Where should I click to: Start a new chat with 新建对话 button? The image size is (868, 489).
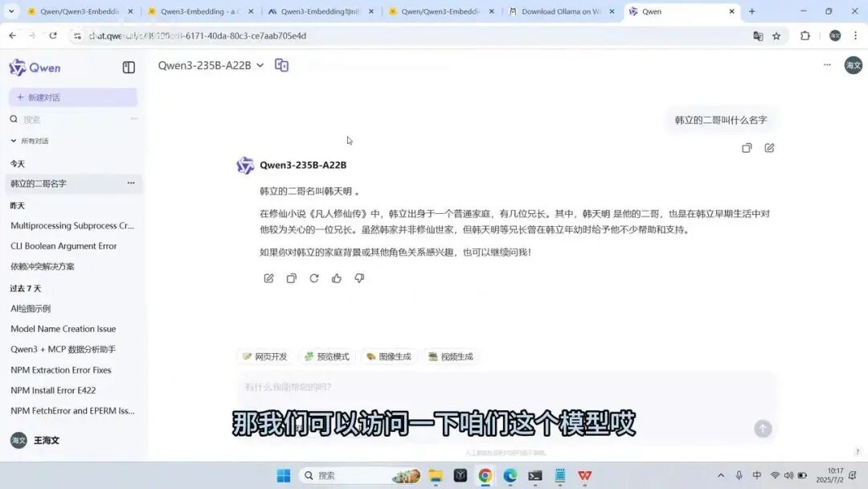point(73,97)
